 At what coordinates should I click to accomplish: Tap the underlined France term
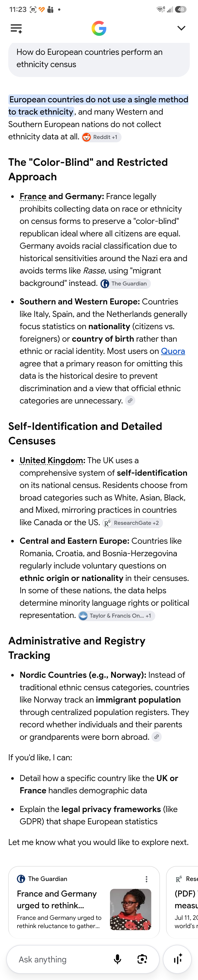point(33,196)
